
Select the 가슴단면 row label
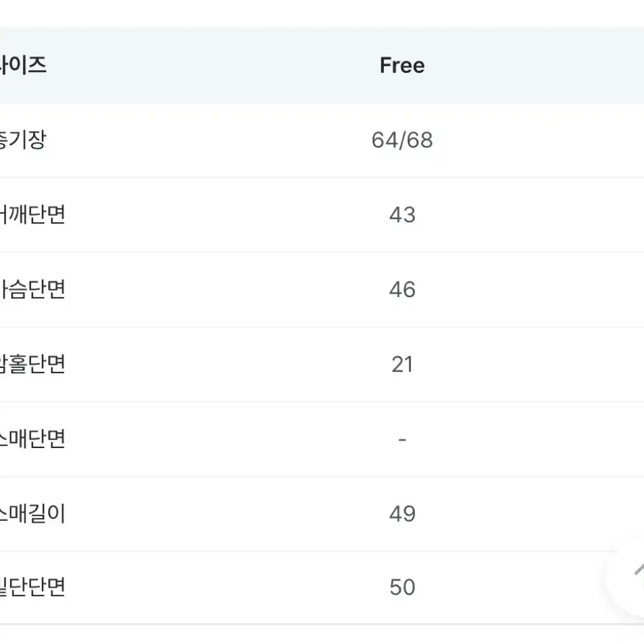[x=32, y=289]
